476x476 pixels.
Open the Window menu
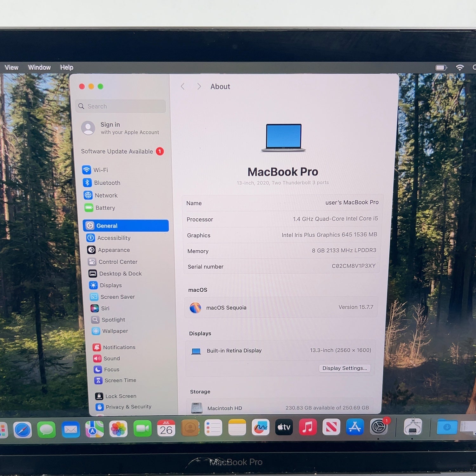[x=39, y=67]
